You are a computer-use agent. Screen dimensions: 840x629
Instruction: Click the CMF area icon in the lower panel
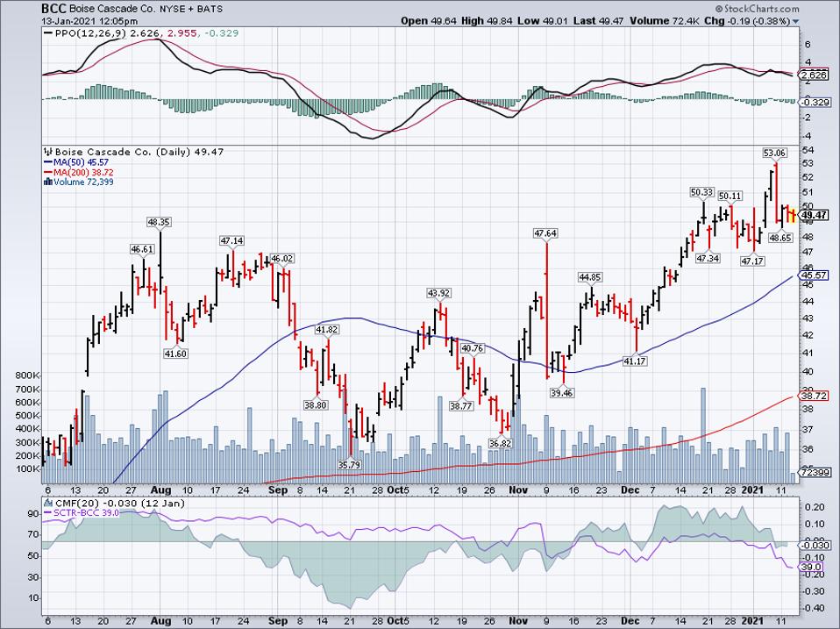pyautogui.click(x=48, y=503)
